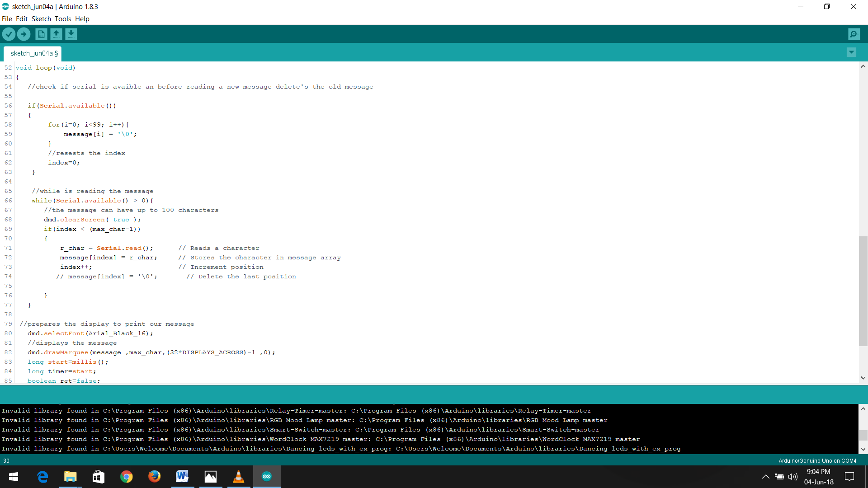Open VLC media player from the taskbar

(x=239, y=476)
